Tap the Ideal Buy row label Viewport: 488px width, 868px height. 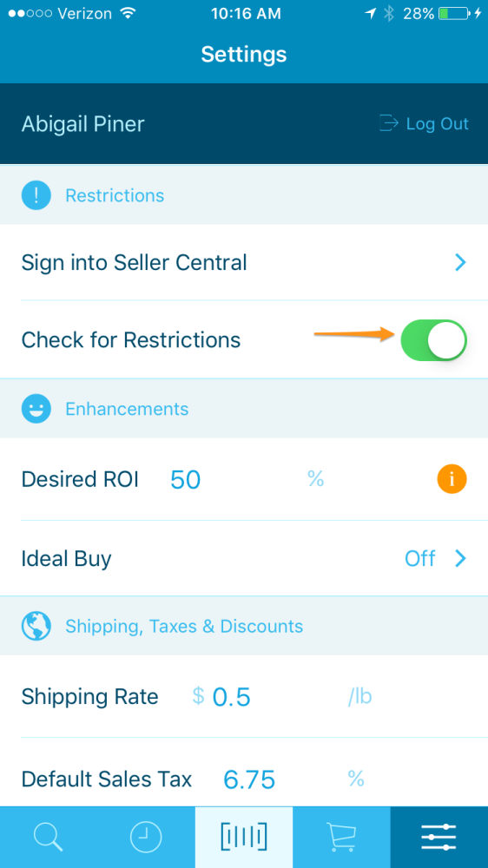click(66, 558)
